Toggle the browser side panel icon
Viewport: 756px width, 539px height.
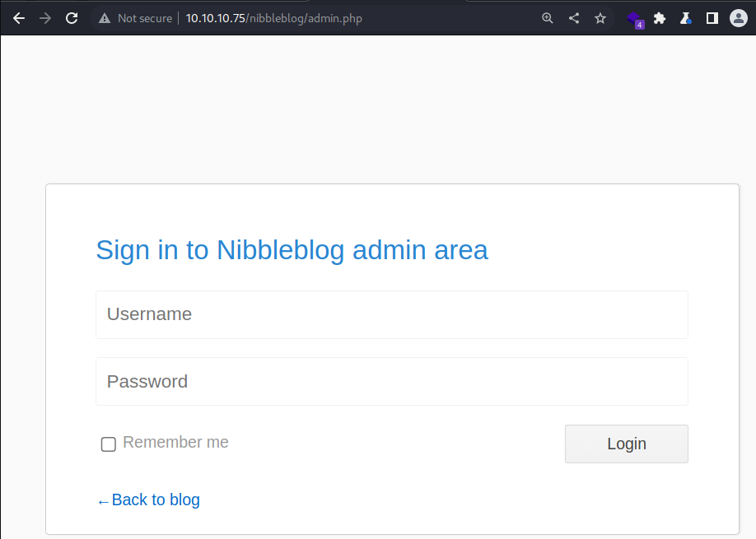[x=712, y=18]
